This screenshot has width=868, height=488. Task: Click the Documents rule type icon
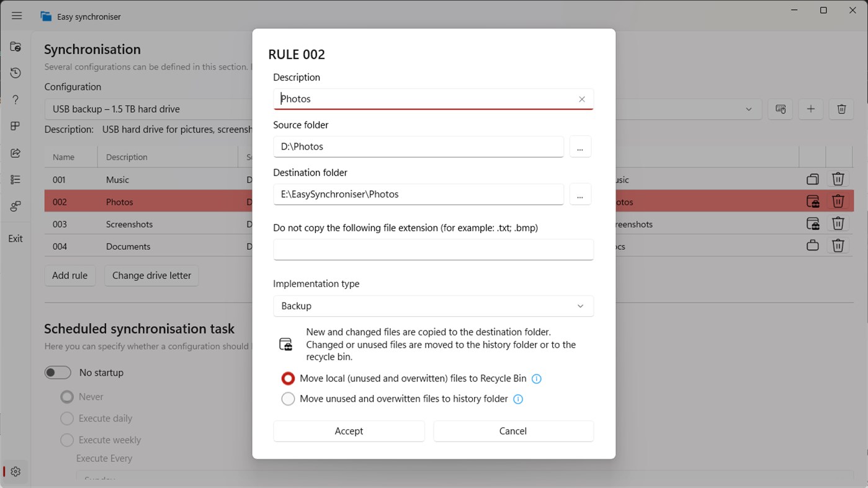tap(813, 246)
